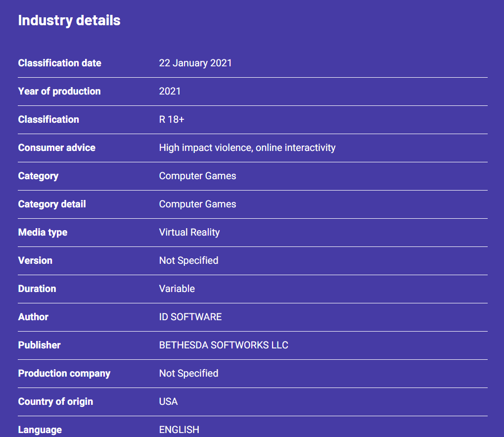Click the "USA" country value
The height and width of the screenshot is (437, 504).
coord(169,401)
